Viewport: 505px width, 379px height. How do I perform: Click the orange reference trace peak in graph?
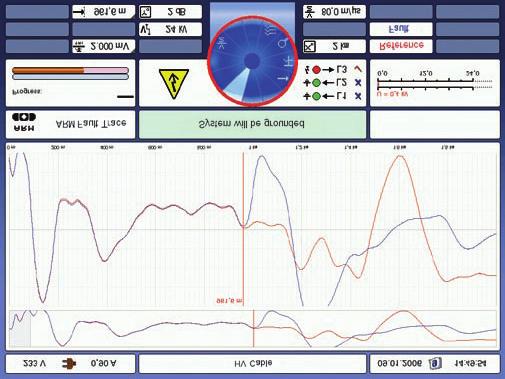click(400, 157)
